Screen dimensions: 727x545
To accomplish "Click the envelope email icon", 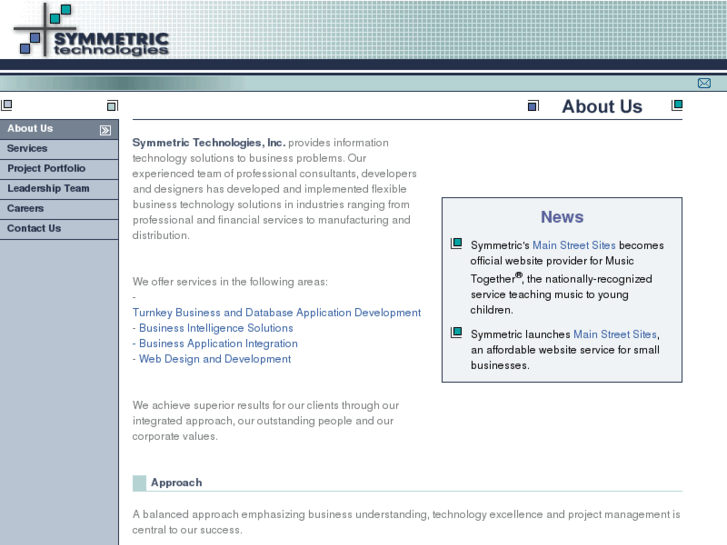I will pos(704,83).
